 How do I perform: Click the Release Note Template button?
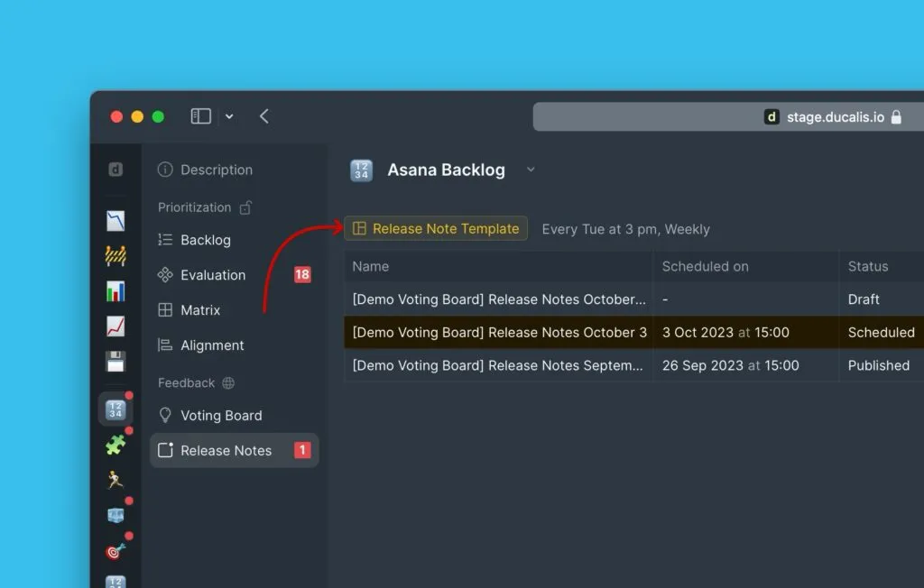click(436, 228)
